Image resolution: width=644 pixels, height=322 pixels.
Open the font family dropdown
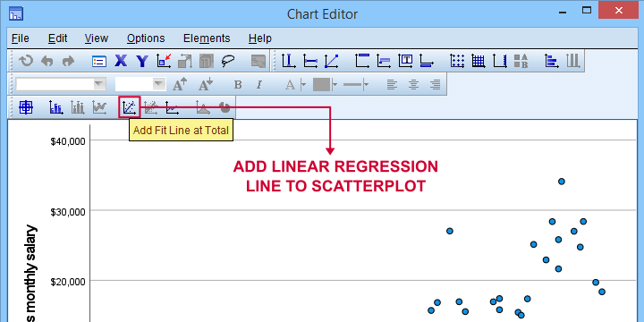click(61, 85)
